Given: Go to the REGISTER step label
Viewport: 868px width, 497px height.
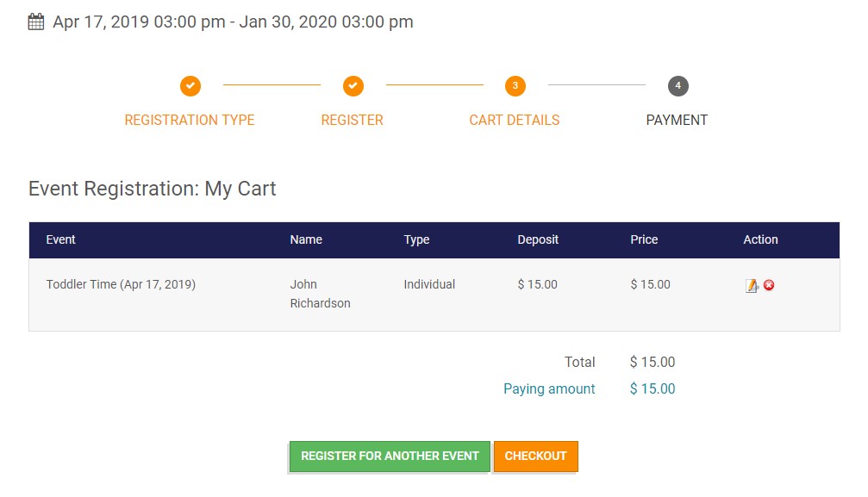Looking at the screenshot, I should 352,120.
